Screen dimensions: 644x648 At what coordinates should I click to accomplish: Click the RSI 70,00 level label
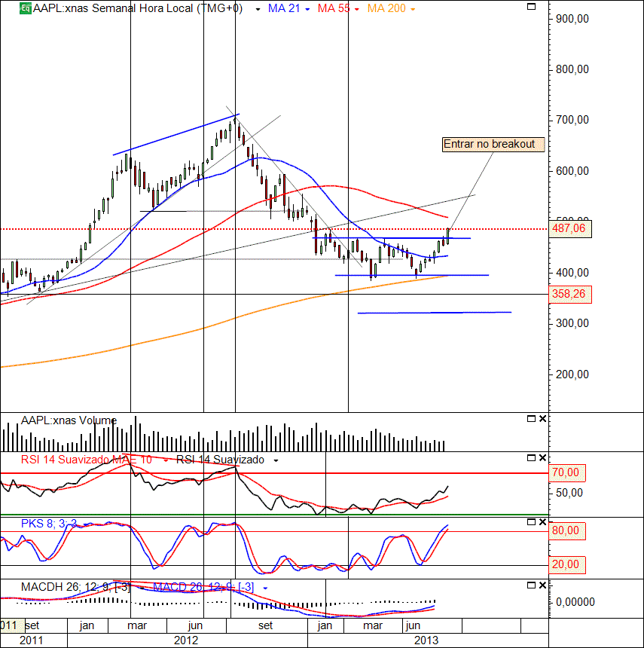click(x=566, y=472)
